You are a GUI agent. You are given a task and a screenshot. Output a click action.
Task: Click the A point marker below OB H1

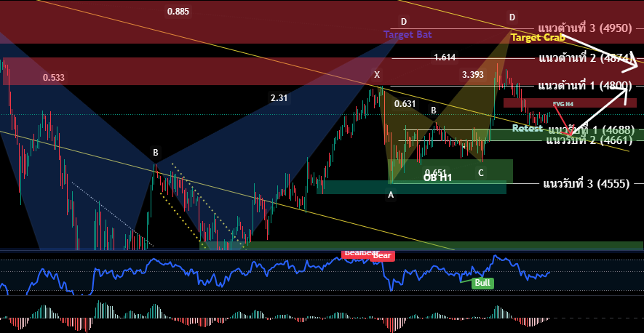pos(391,194)
